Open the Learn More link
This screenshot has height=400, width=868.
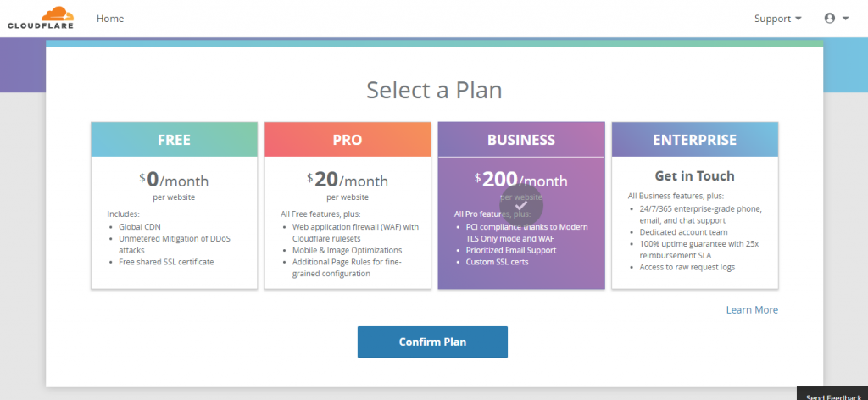(x=752, y=310)
